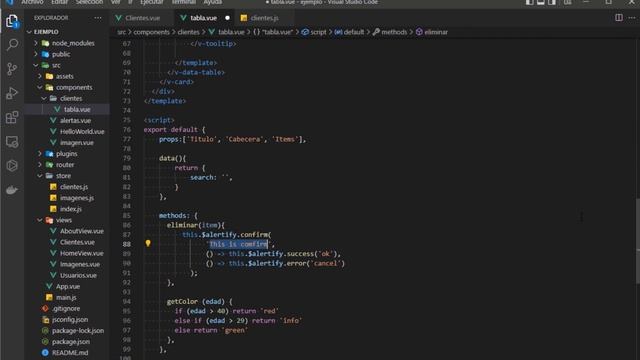
Task: Click unsaved dot on tabla.vue tab
Action: (227, 18)
